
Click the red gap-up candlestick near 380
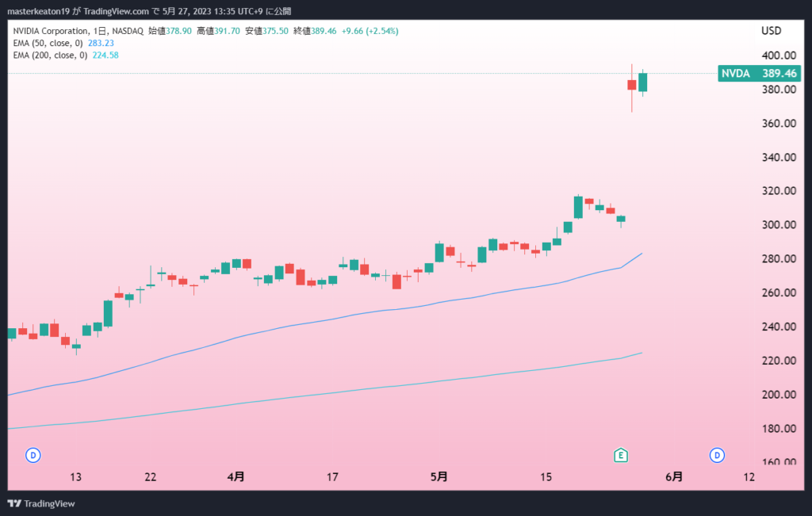pyautogui.click(x=632, y=86)
